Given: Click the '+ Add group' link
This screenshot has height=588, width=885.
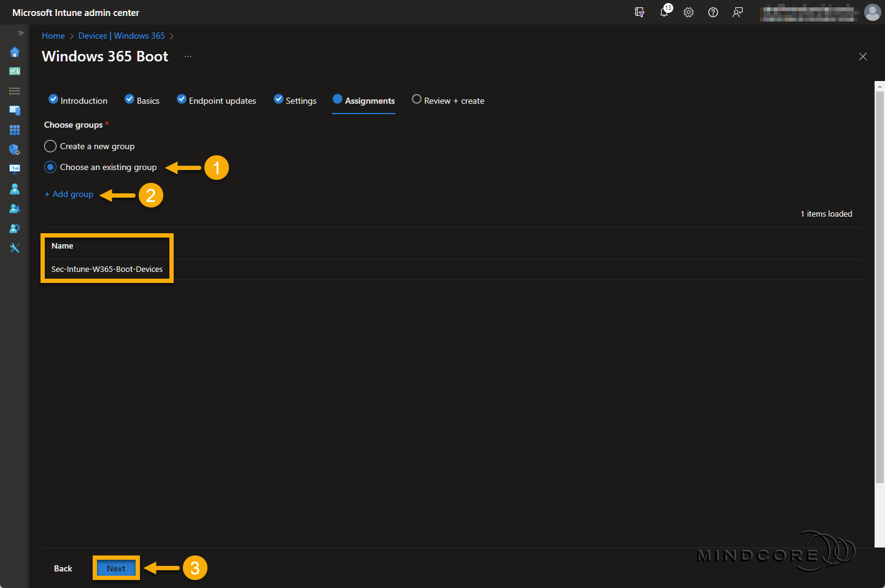Looking at the screenshot, I should tap(69, 194).
